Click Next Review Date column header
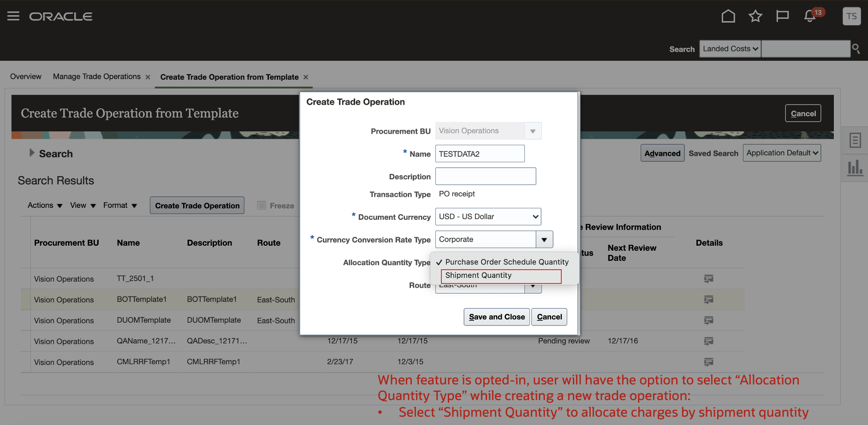868x425 pixels. (x=632, y=253)
